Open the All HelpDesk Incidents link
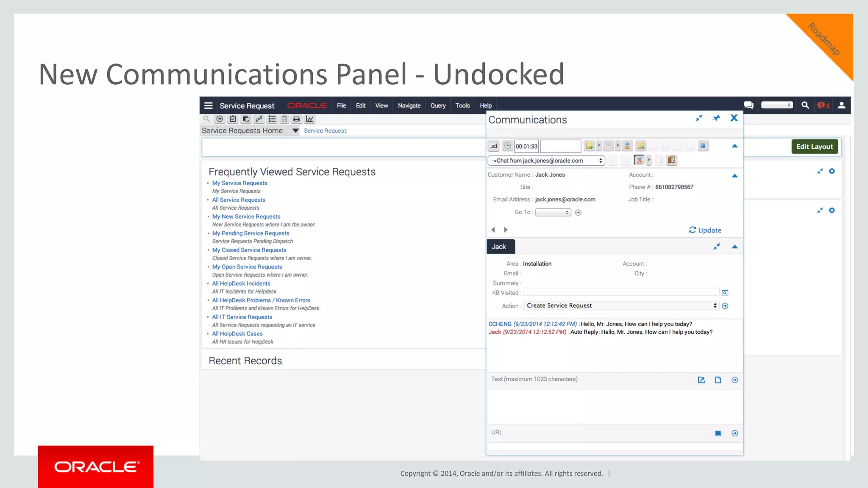Viewport: 868px width, 488px height. tap(241, 283)
